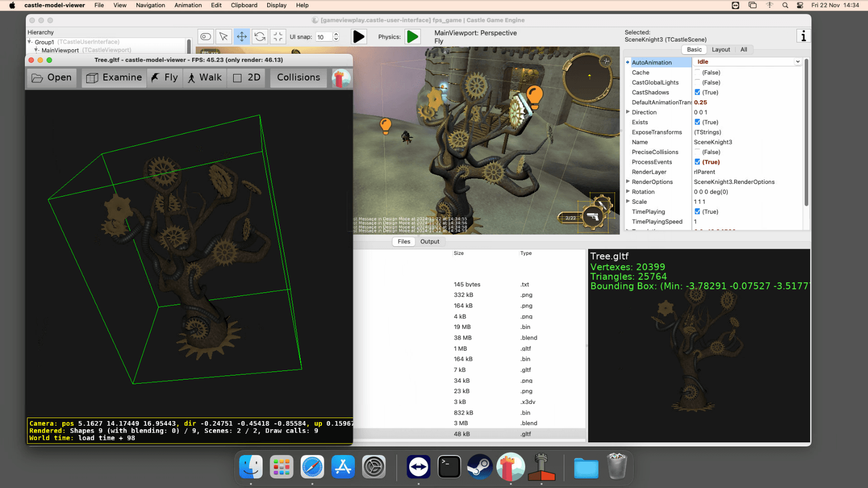Click the Collisions button in model viewer
Image resolution: width=868 pixels, height=488 pixels.
point(298,78)
